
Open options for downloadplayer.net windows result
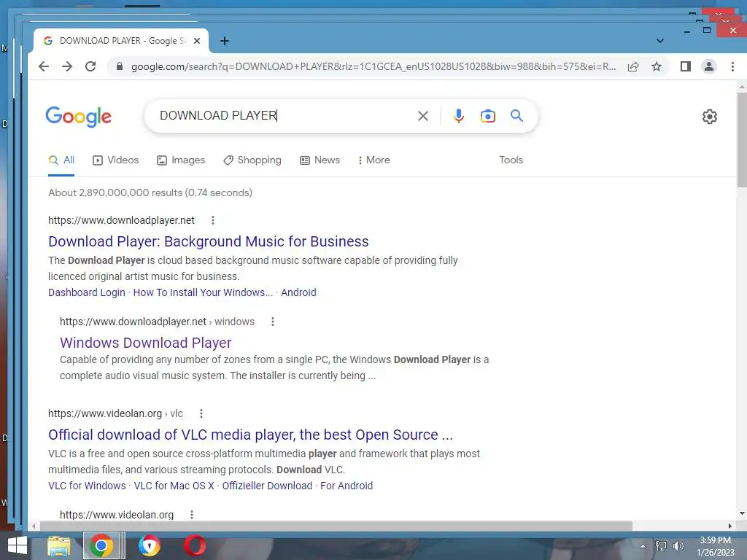pyautogui.click(x=273, y=322)
